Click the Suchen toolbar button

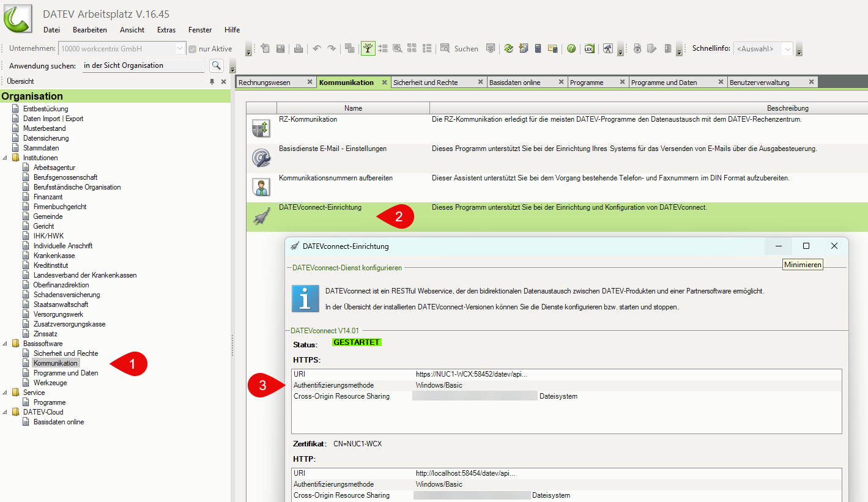point(459,48)
